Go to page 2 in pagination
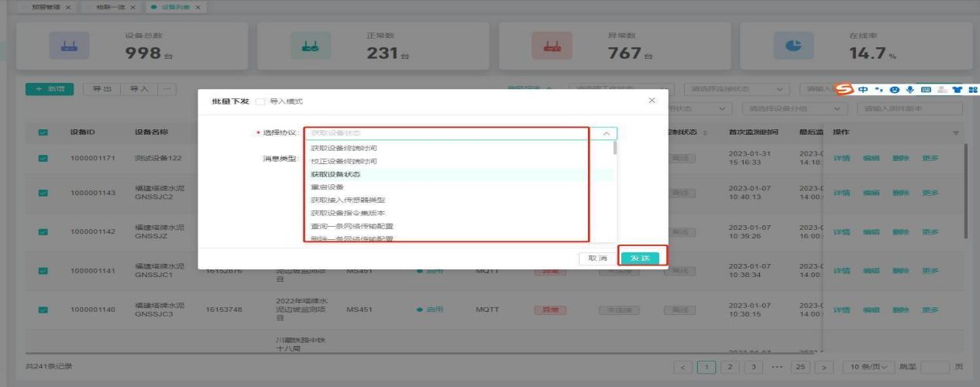 [730, 365]
